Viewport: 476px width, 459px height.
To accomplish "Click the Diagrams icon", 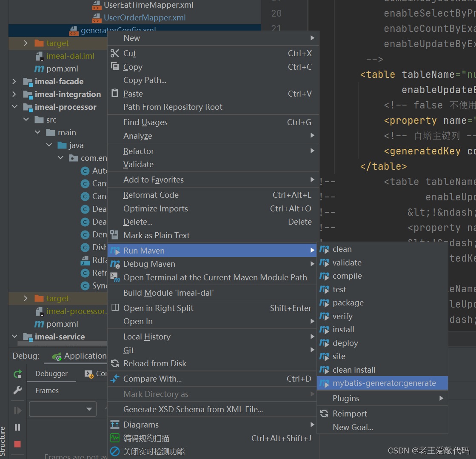I will (115, 425).
